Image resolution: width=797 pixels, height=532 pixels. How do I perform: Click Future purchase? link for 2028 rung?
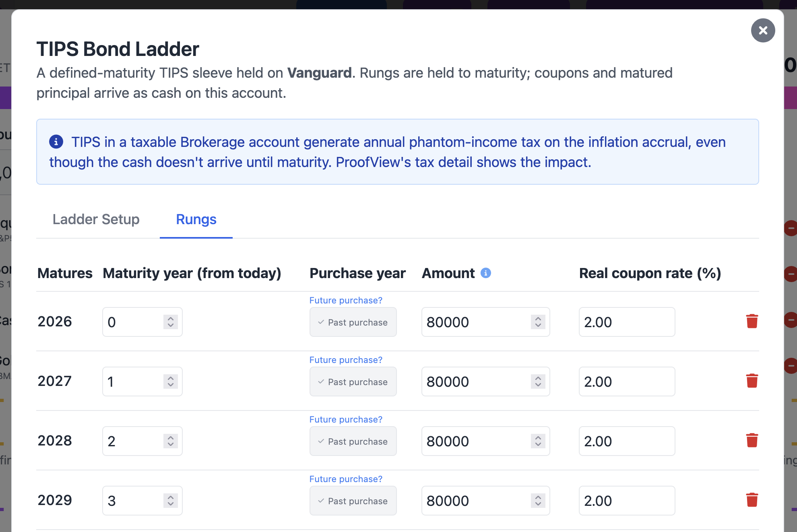pos(346,419)
